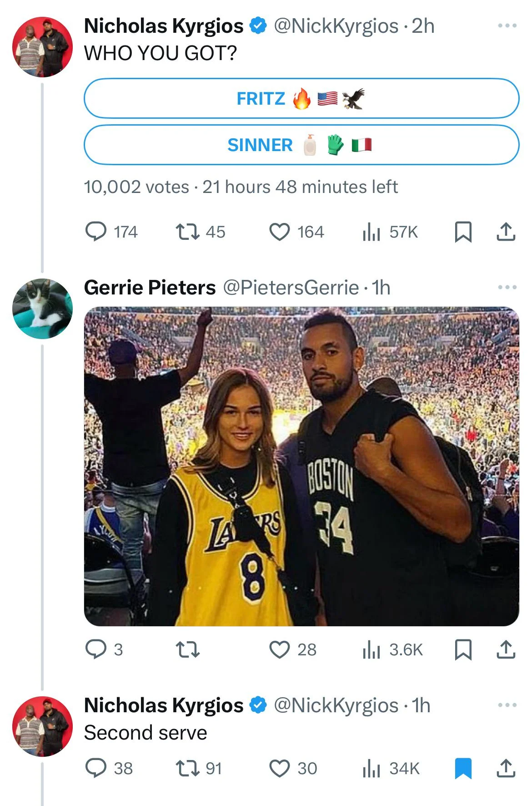Share the poll tweet
Screen dimensions: 532x806
point(506,232)
